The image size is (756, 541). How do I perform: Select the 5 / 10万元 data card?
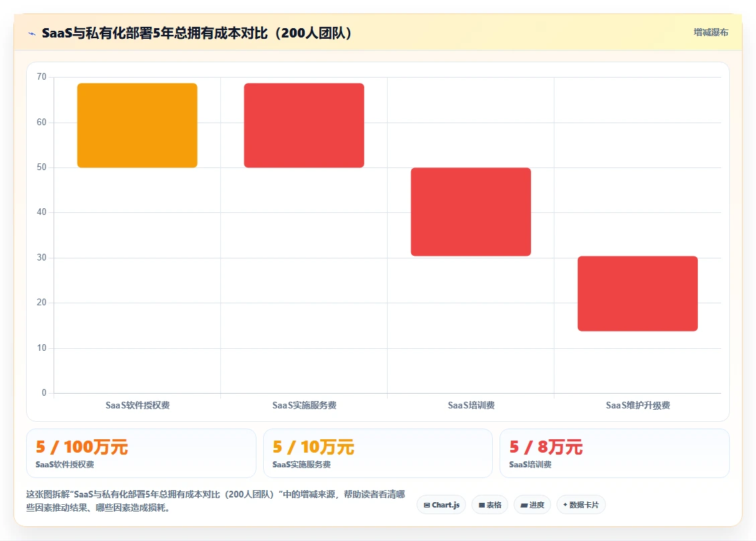point(378,453)
